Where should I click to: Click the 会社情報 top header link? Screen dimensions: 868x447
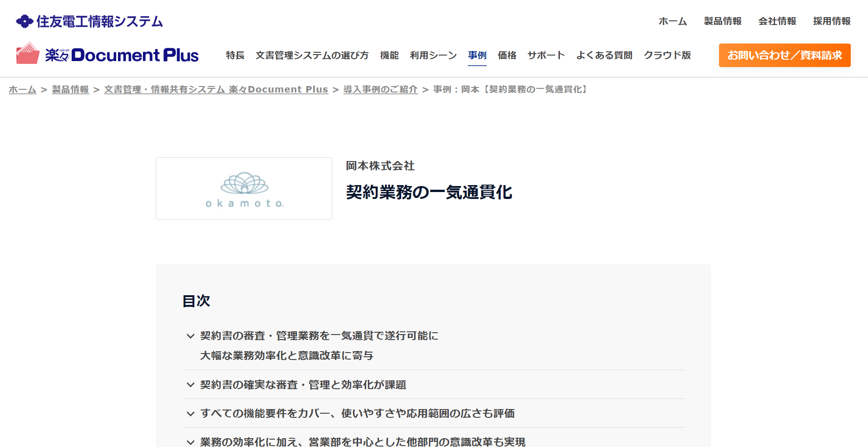[777, 21]
